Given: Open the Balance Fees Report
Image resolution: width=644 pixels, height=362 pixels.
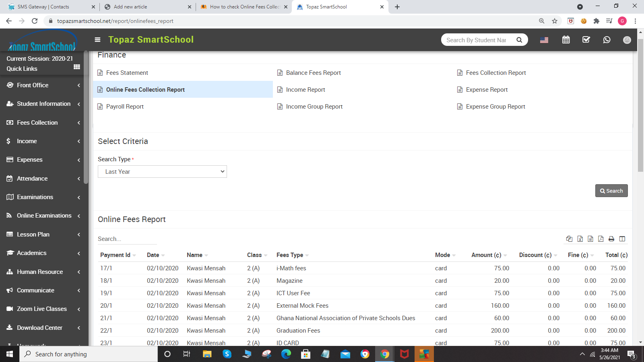Looking at the screenshot, I should [x=313, y=72].
